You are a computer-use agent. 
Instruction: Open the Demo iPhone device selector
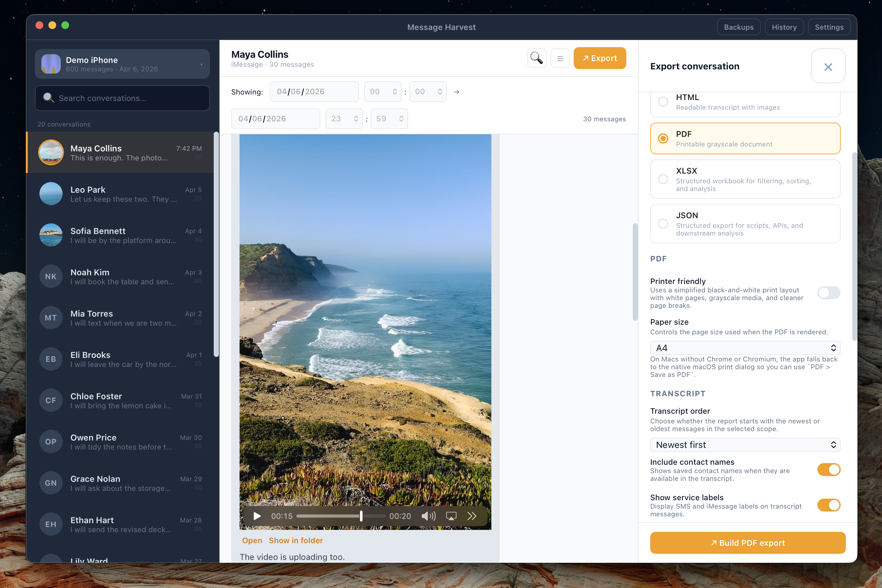[x=122, y=64]
